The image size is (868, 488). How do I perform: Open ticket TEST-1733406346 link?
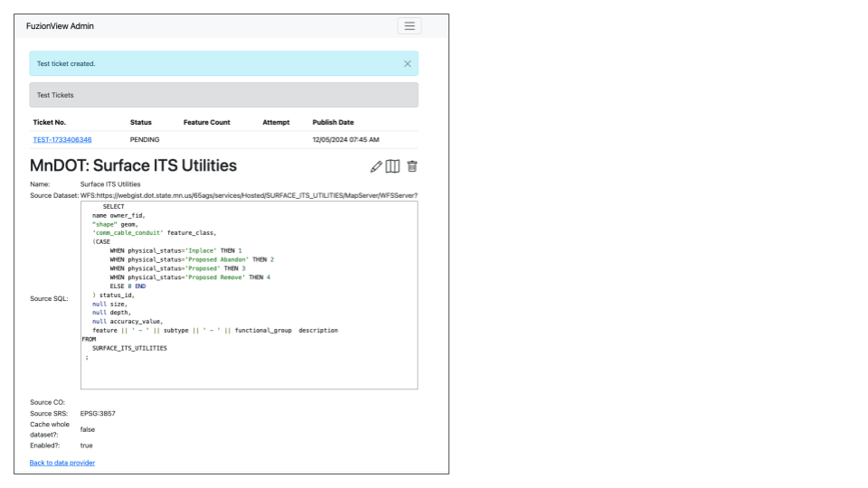pos(62,139)
